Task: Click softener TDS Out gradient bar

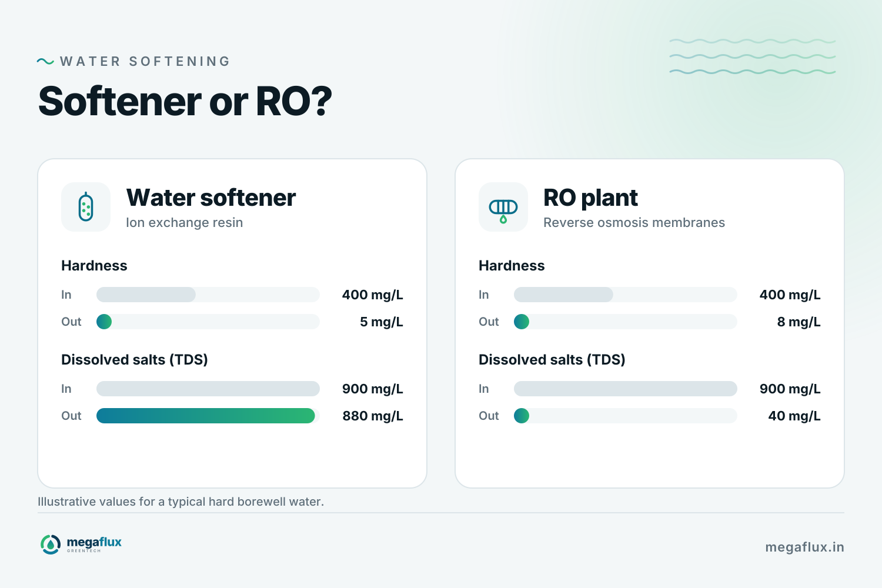Action: coord(206,416)
